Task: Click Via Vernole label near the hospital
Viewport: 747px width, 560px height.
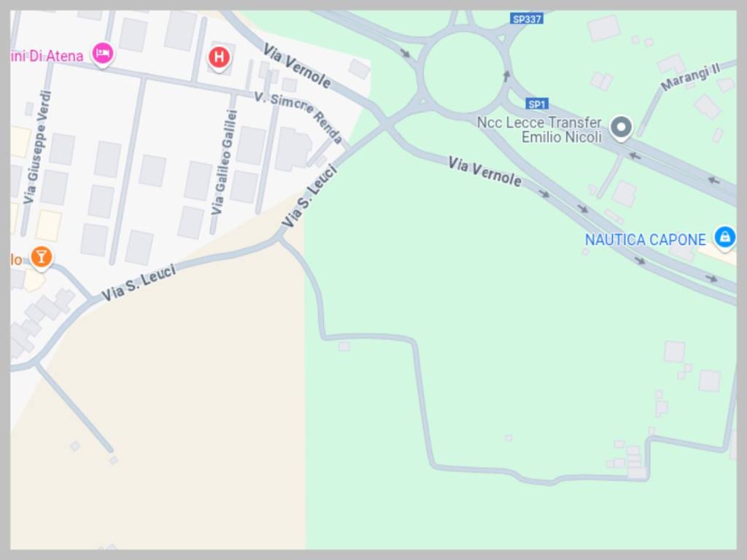Action: 298,66
